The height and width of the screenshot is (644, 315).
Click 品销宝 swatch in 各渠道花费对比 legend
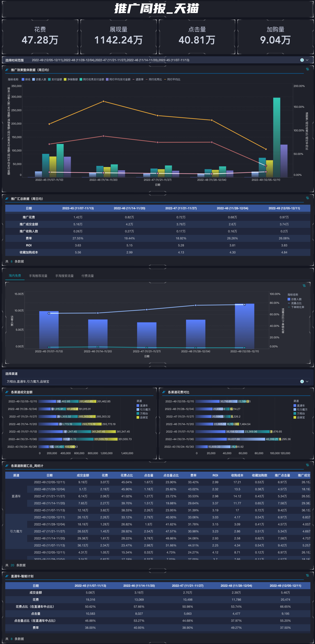[x=295, y=417]
